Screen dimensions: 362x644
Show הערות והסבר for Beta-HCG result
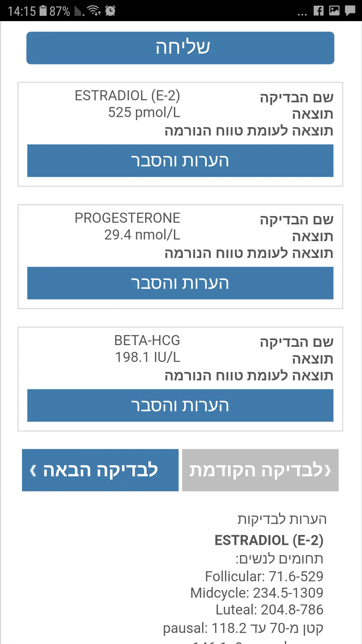point(180,406)
